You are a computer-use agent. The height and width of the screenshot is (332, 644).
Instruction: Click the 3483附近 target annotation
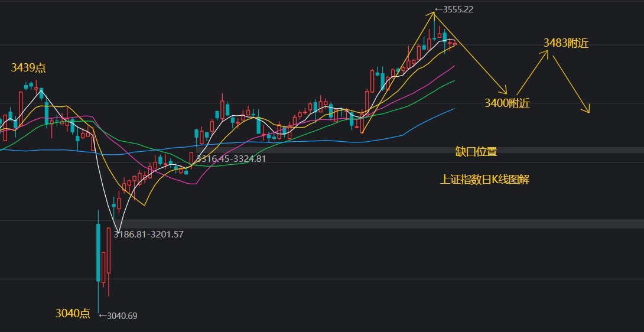coord(566,43)
